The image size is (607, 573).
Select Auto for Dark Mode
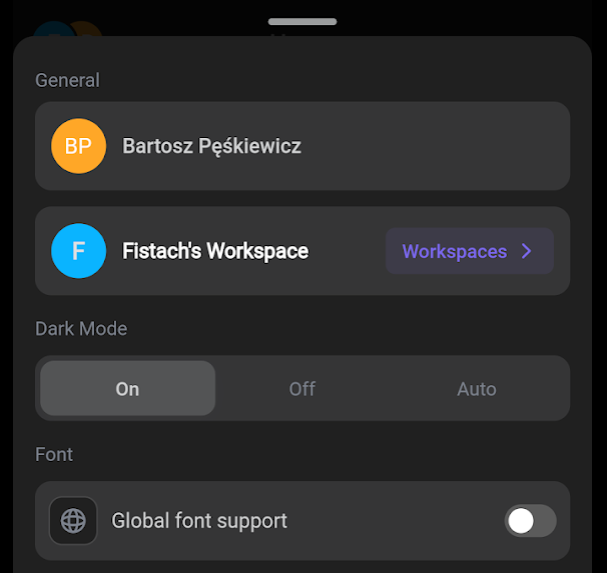477,388
